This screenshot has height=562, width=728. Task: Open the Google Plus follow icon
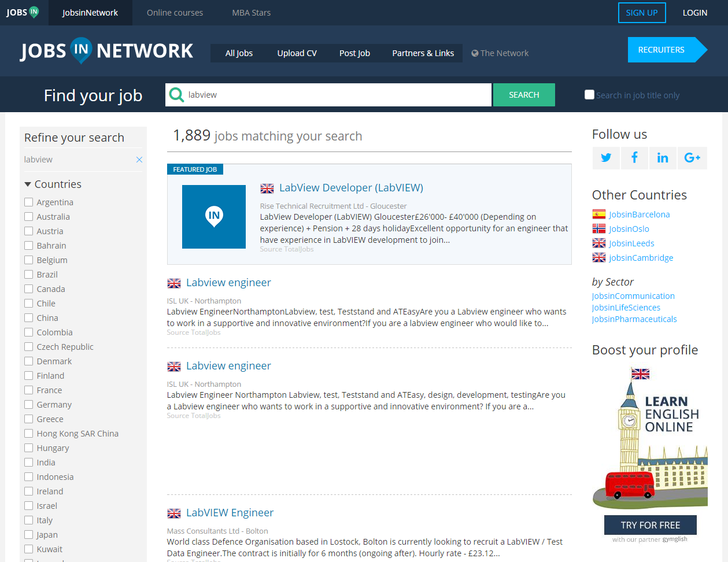(692, 158)
